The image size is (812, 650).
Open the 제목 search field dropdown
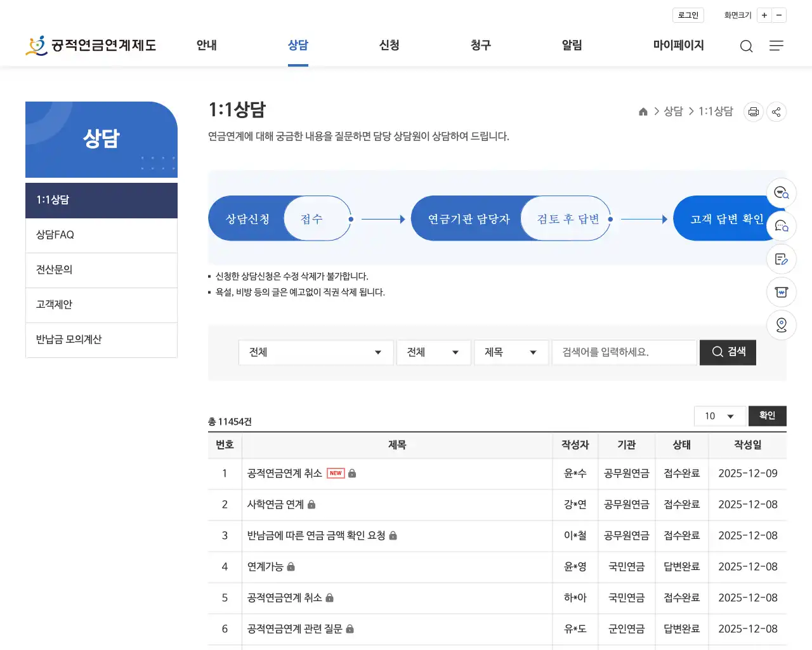pos(511,352)
